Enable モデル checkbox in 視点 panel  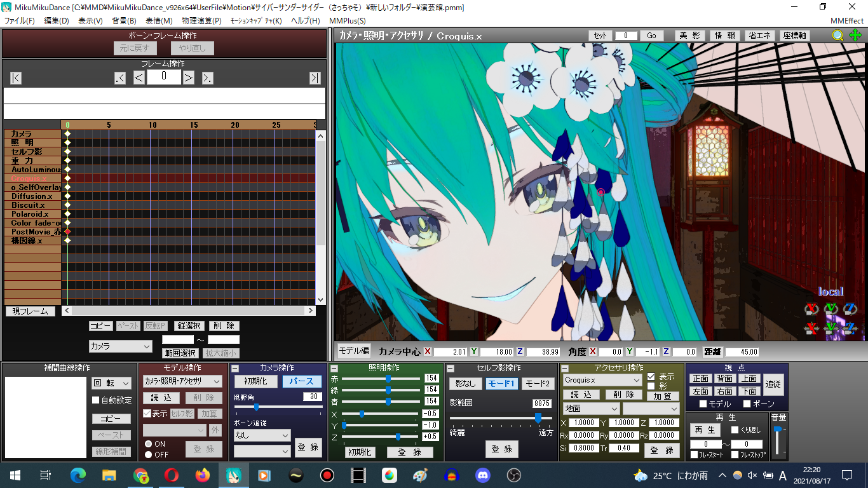click(703, 404)
